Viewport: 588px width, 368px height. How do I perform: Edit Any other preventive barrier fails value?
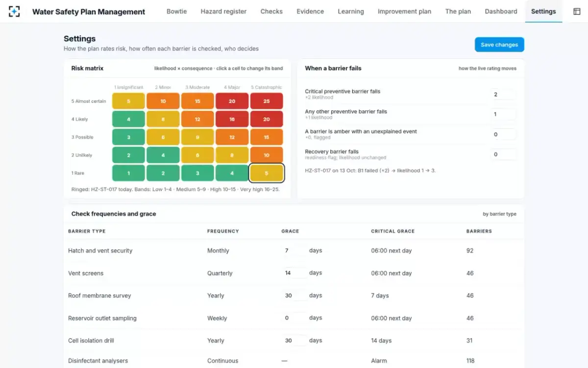[x=503, y=114]
